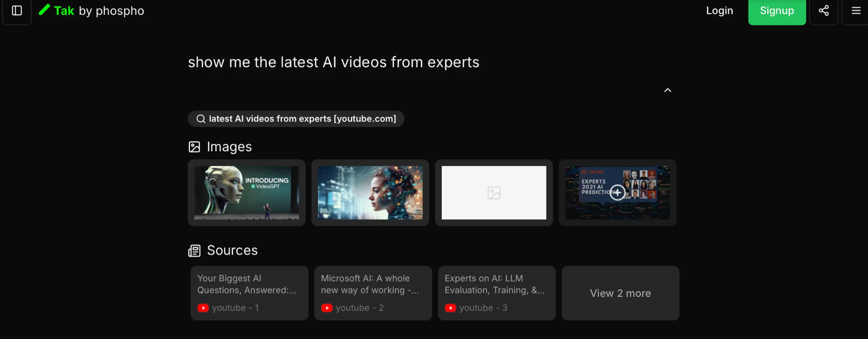Click the search query pill for youtube.com
Viewport: 868px width, 339px height.
pos(296,119)
